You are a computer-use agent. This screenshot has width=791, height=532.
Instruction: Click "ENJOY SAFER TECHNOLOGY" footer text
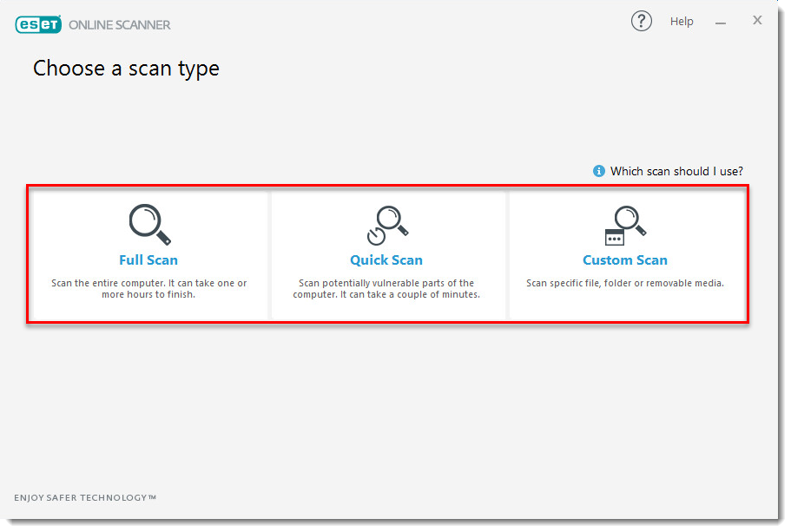tap(85, 497)
